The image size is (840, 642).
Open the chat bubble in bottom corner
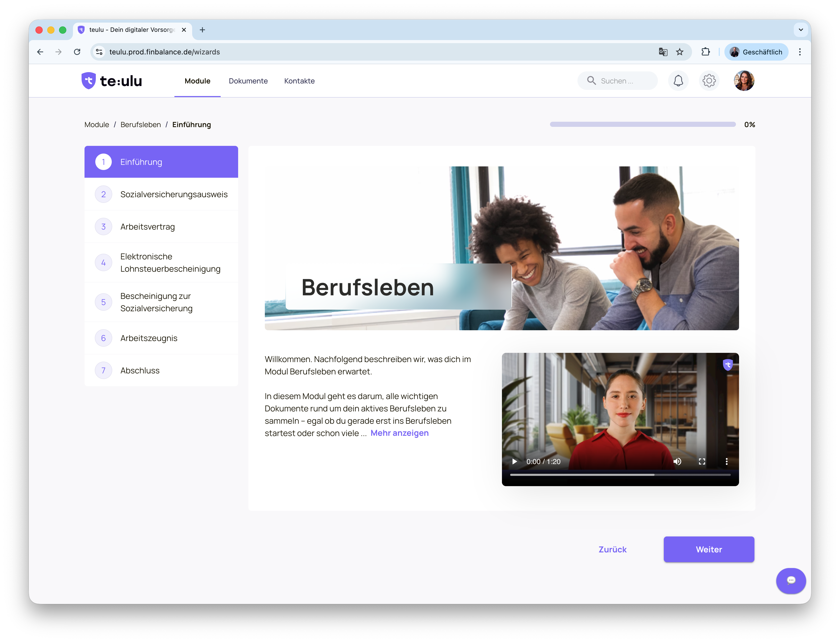click(791, 581)
